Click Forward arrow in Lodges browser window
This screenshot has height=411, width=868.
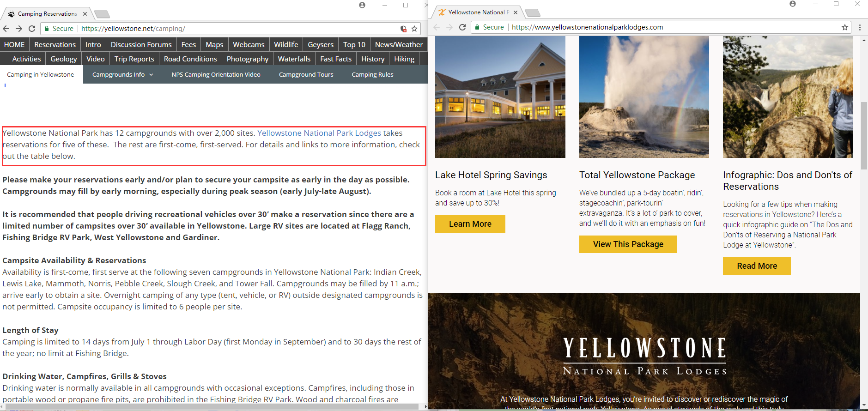449,27
